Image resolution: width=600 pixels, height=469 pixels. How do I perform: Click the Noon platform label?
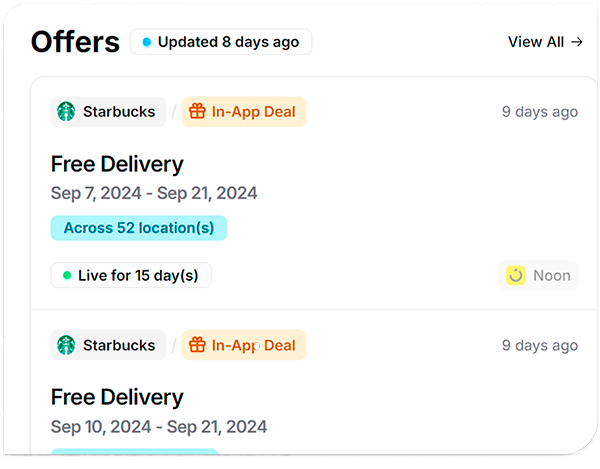click(x=552, y=275)
